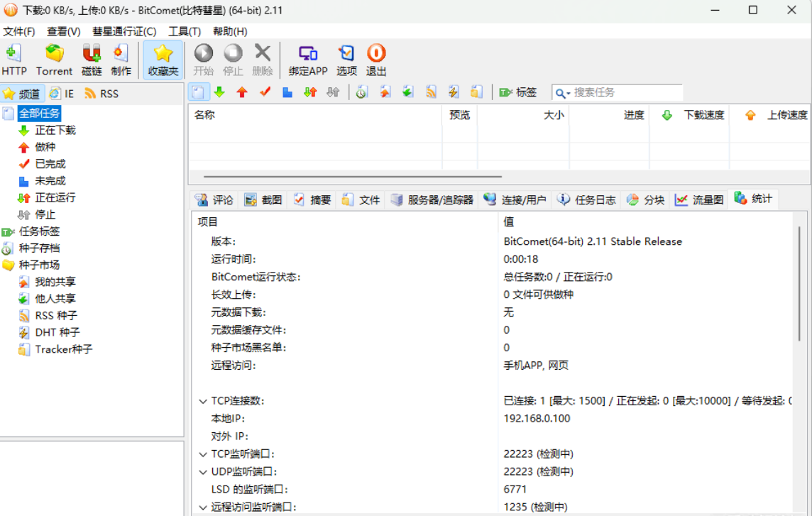Click the task list horizontal scrollbar

[352, 177]
